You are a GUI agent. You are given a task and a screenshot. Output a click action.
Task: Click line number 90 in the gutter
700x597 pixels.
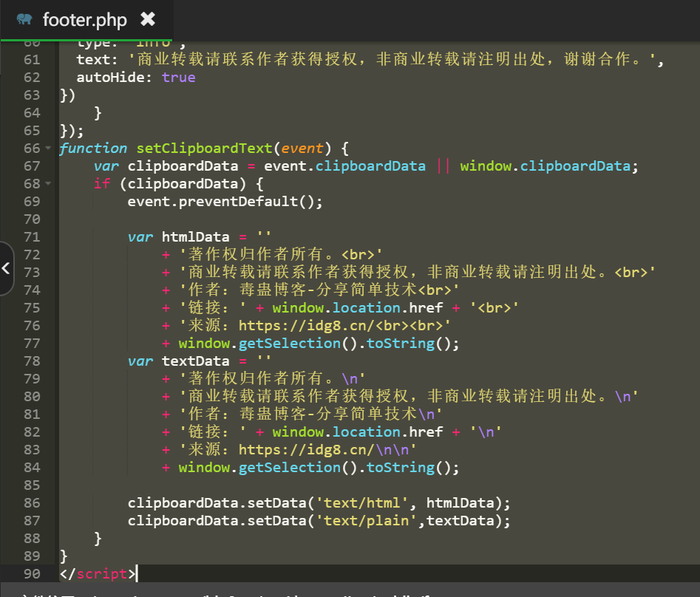point(32,574)
